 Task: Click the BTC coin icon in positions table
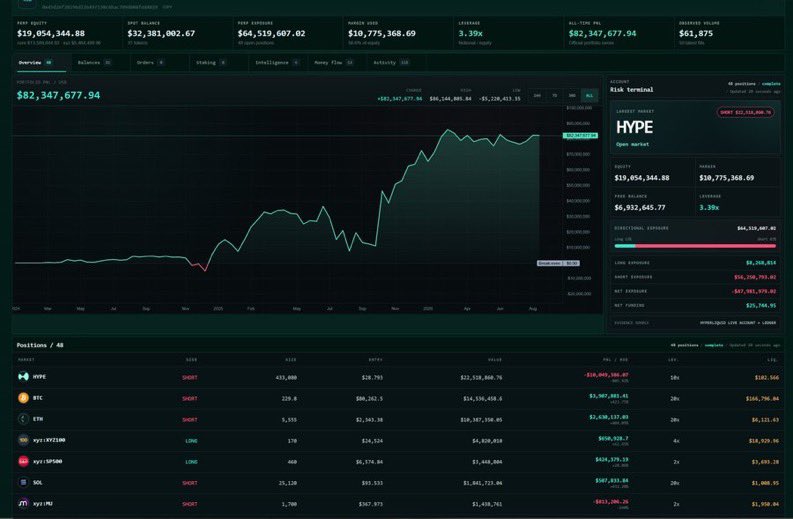23,398
